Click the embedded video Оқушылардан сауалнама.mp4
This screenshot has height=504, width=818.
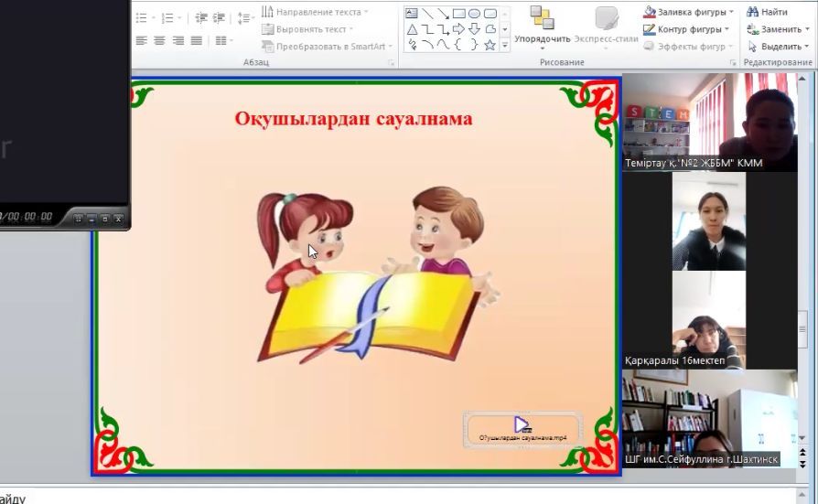click(522, 426)
